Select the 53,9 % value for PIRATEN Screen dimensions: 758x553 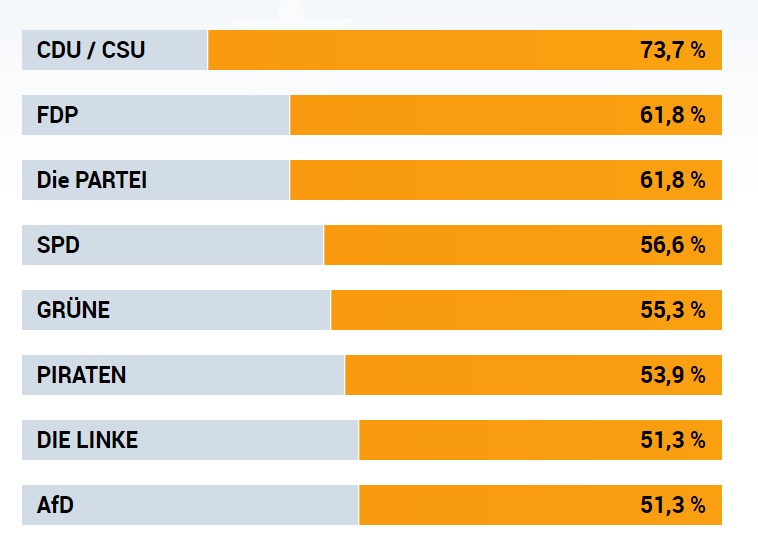click(673, 375)
